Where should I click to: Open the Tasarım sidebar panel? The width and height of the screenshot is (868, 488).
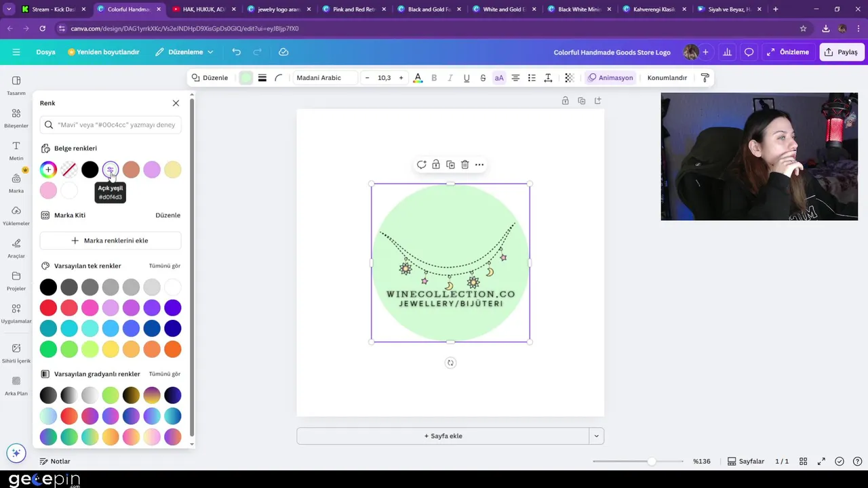16,85
